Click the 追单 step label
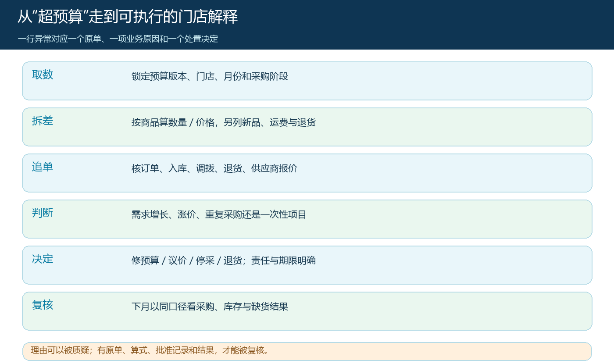This screenshot has height=364, width=614. pos(43,167)
